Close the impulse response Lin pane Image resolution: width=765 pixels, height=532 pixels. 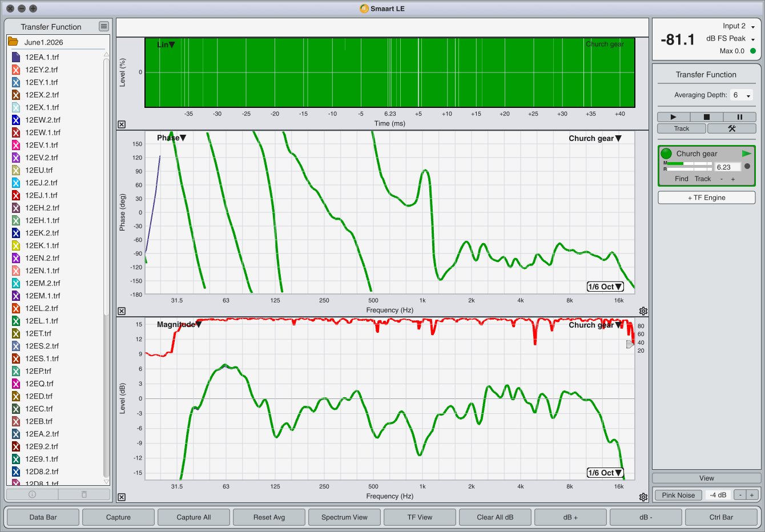tap(122, 124)
